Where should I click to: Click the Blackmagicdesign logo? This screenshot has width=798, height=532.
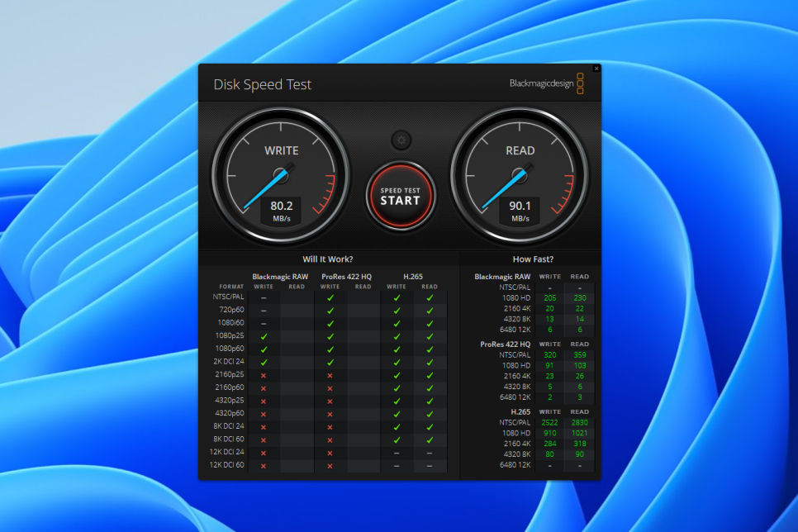pos(547,83)
